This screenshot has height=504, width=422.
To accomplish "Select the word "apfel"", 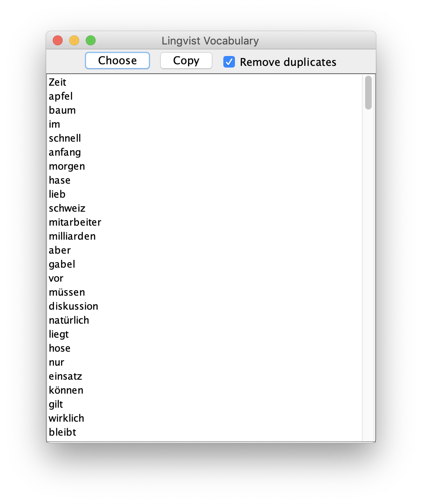I will (61, 96).
